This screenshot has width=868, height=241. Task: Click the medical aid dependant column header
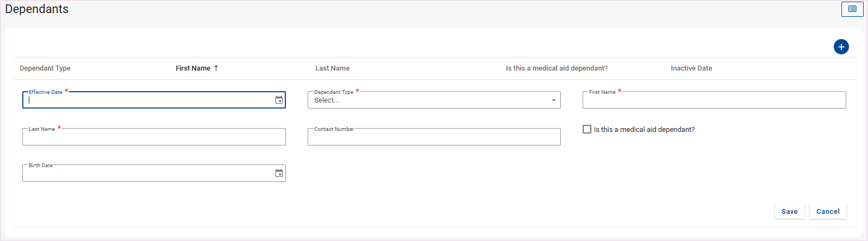pyautogui.click(x=557, y=68)
